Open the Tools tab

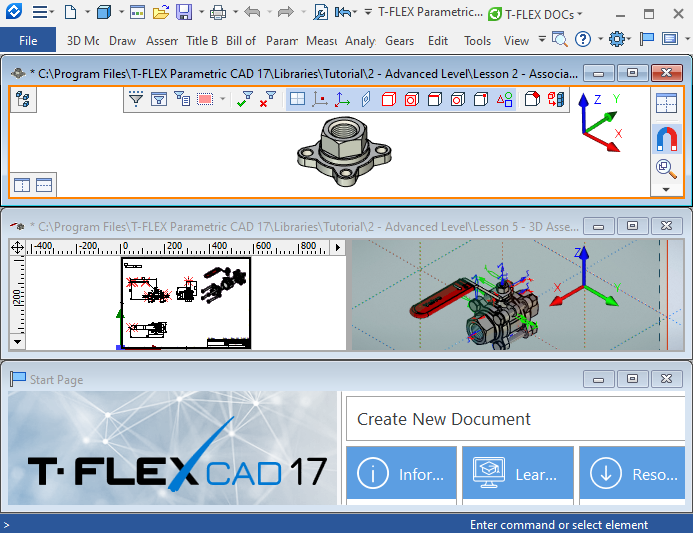pos(477,41)
